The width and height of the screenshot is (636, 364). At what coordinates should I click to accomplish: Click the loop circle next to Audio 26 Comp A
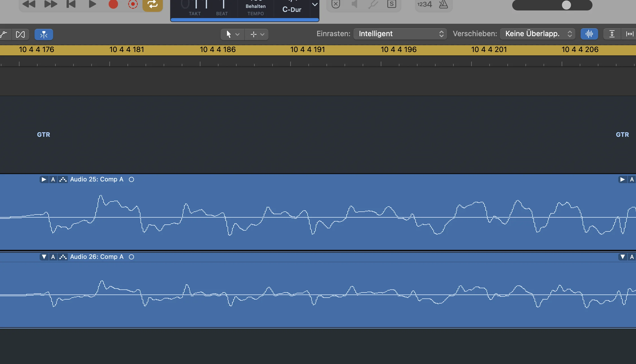click(131, 257)
